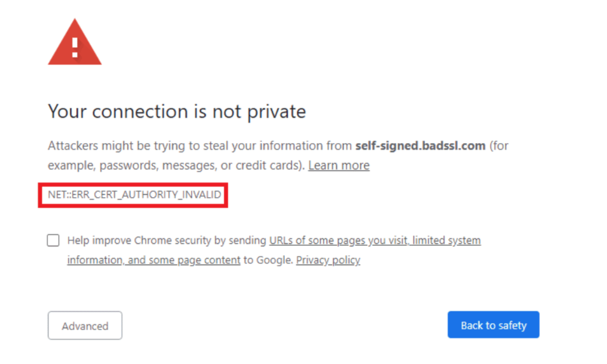Click the "to Google." text before Privacy policy
The image size is (607, 364).
click(x=268, y=260)
